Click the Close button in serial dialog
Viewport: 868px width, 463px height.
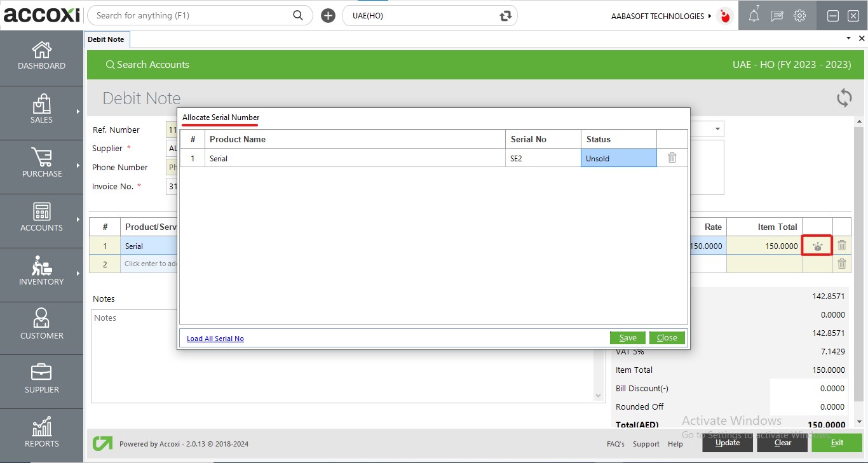coord(667,338)
